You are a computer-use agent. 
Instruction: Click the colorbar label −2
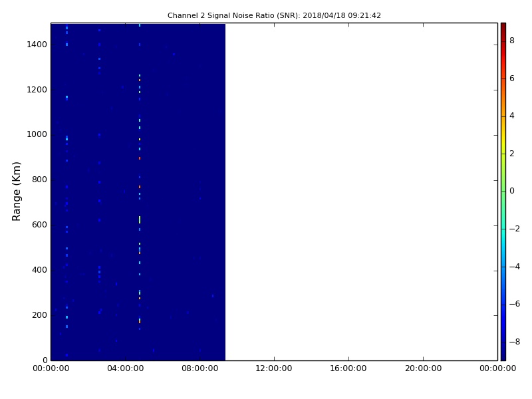(515, 229)
